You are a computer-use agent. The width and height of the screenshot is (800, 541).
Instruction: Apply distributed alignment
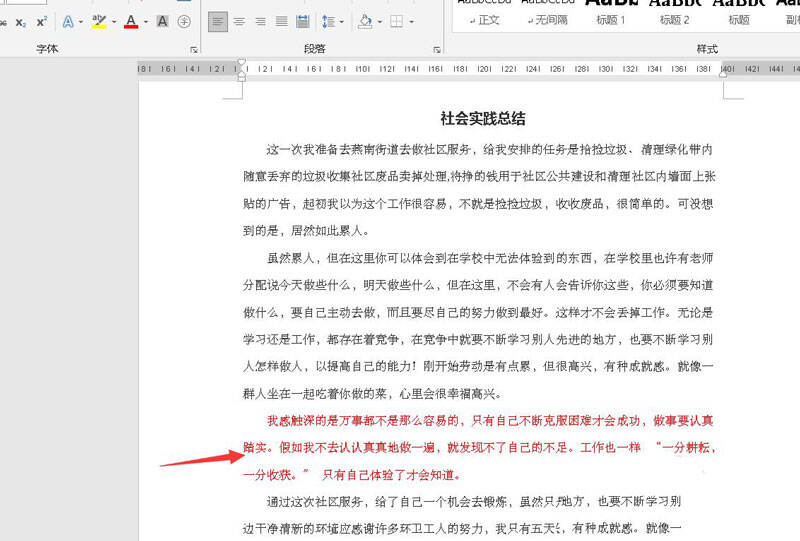pyautogui.click(x=302, y=21)
